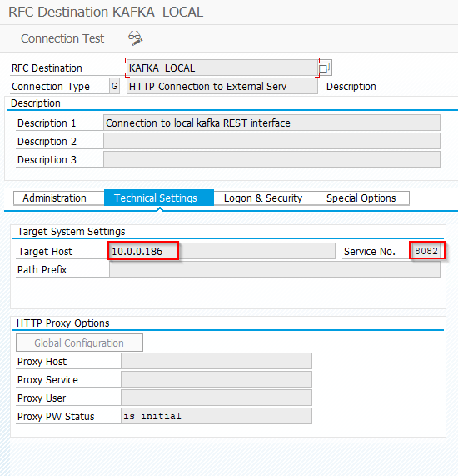The image size is (458, 476).
Task: Click the RFC Destination KAFKA_LOCAL field
Action: coord(222,68)
